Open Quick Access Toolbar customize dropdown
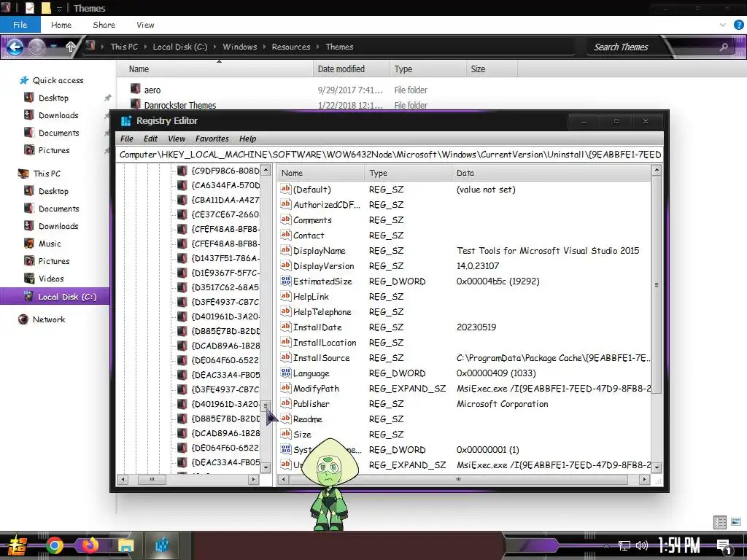Viewport: 747px width, 560px height. click(60, 8)
